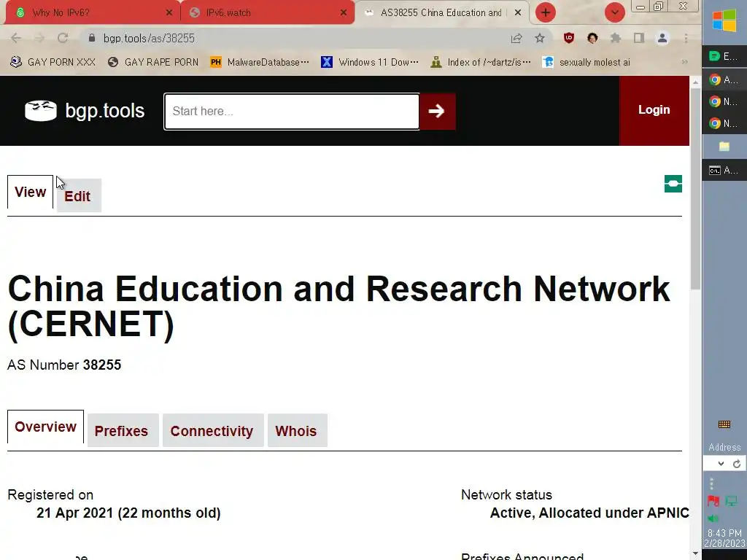747x560 pixels.
Task: Open the Edit tab
Action: point(79,195)
